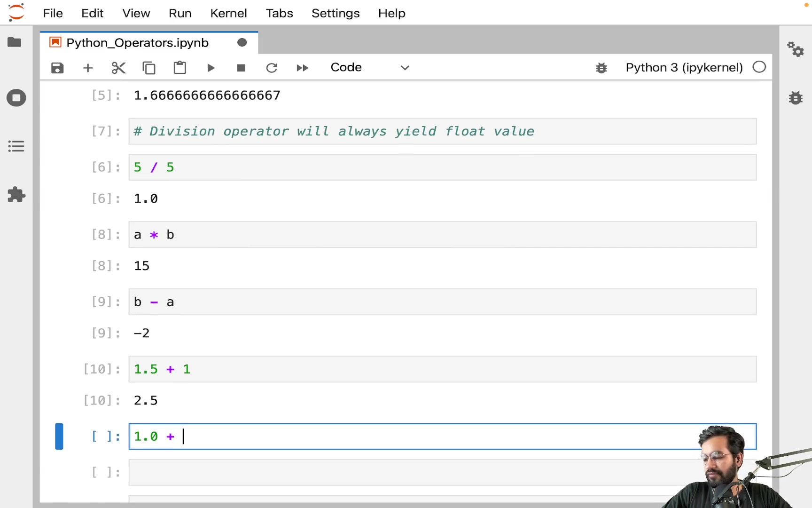Viewport: 812px width, 508px height.
Task: Open the Kernel menu
Action: pos(228,13)
